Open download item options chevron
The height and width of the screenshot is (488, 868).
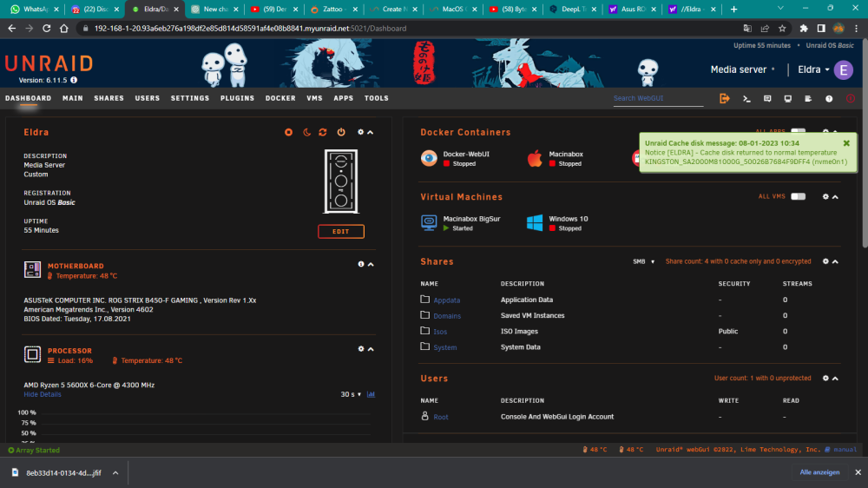pyautogui.click(x=115, y=473)
